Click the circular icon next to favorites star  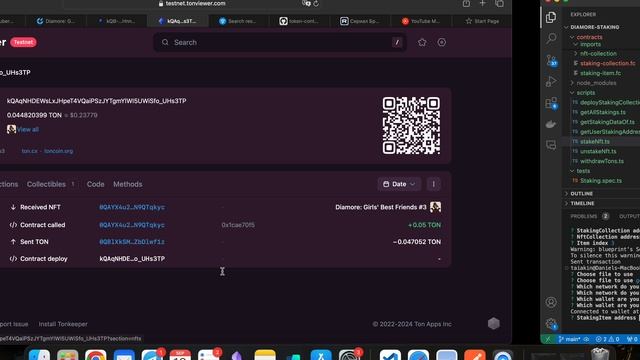[442, 42]
